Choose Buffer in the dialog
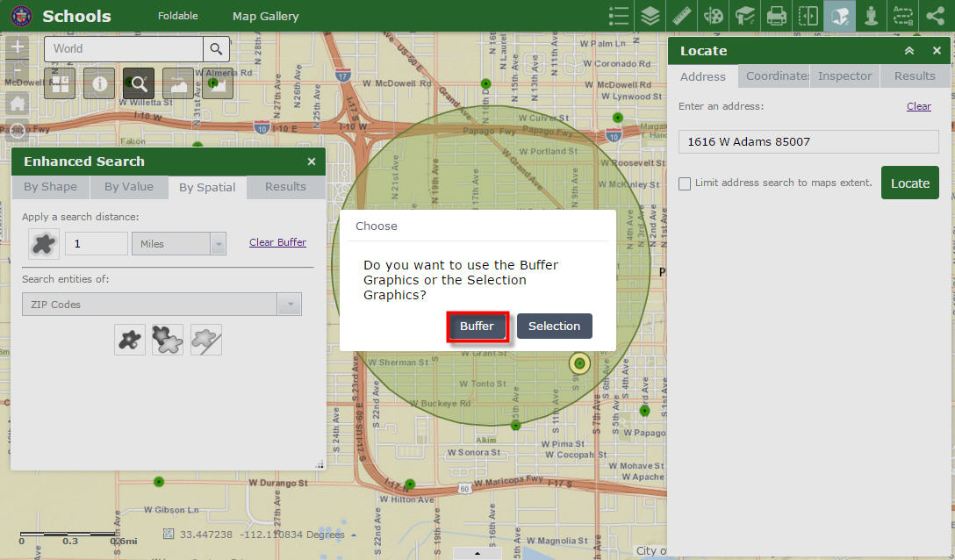This screenshot has height=560, width=955. [477, 326]
